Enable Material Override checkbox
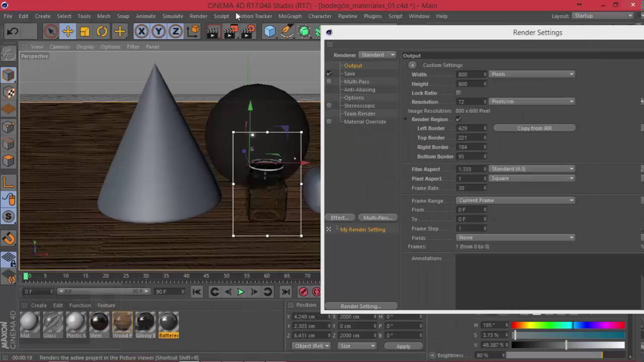This screenshot has height=362, width=644. click(x=329, y=122)
